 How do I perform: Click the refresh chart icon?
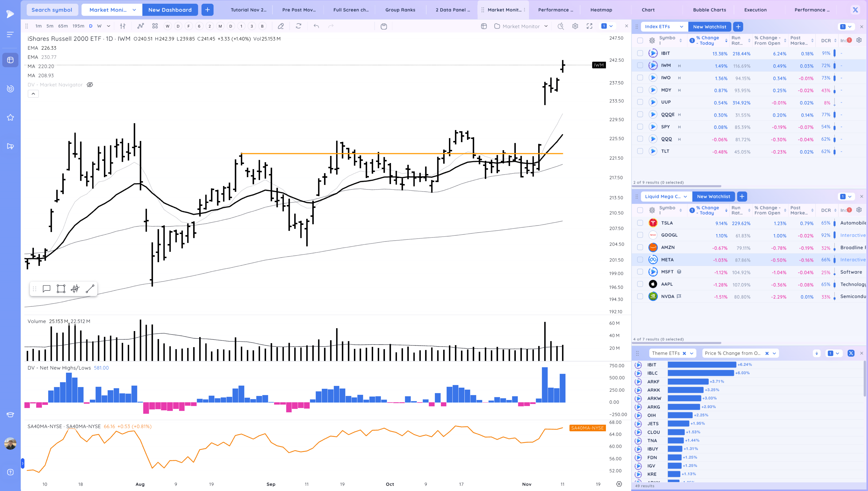point(298,26)
